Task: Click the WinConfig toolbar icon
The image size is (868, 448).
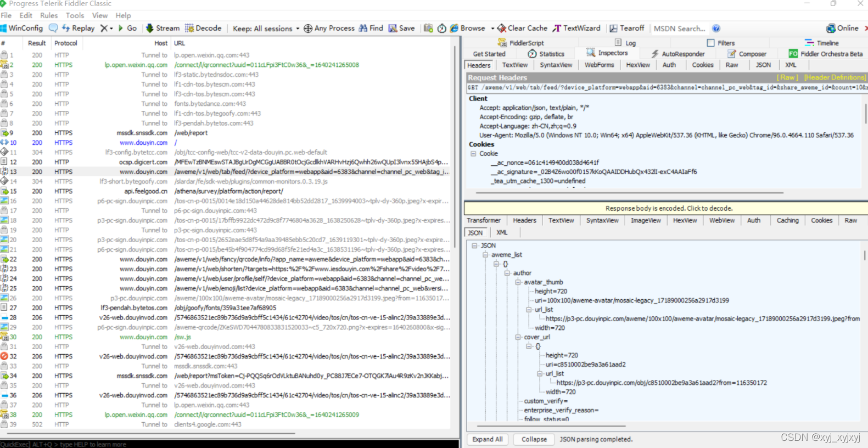Action: click(22, 28)
